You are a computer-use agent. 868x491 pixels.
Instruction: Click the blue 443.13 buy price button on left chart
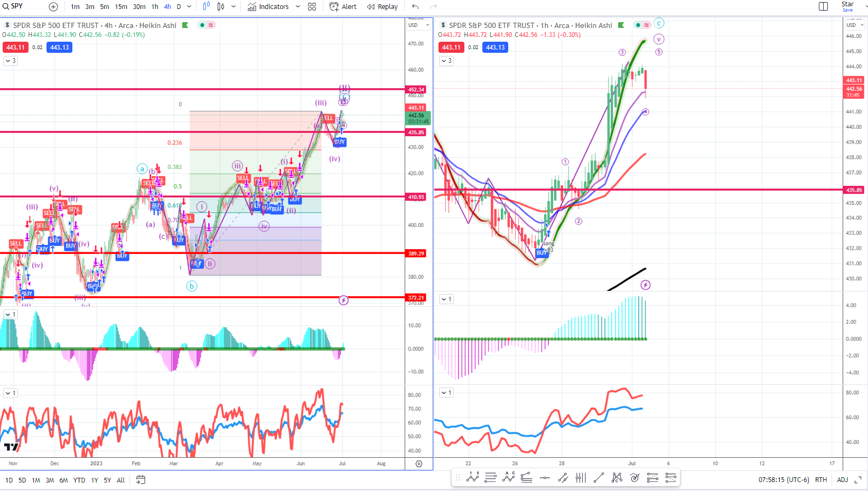coord(59,48)
